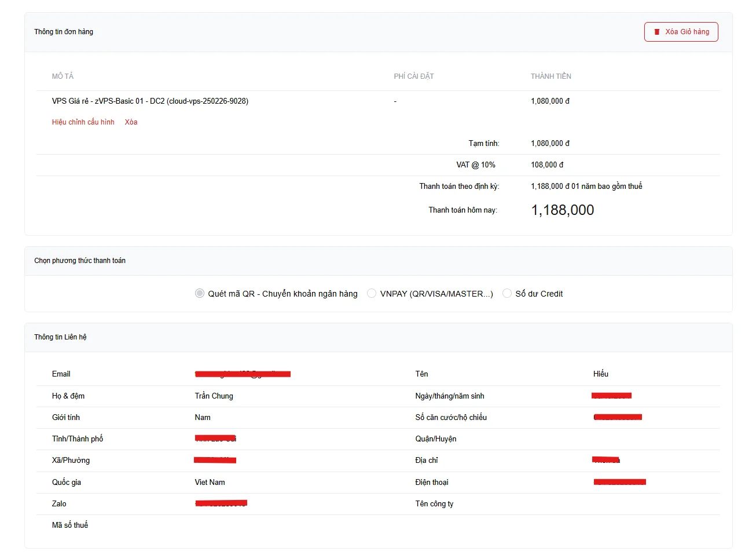Click the 'Họ & đệm' label

(68, 396)
